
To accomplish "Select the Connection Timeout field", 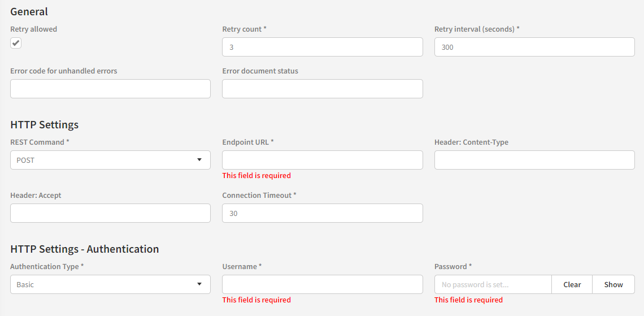I will point(322,213).
